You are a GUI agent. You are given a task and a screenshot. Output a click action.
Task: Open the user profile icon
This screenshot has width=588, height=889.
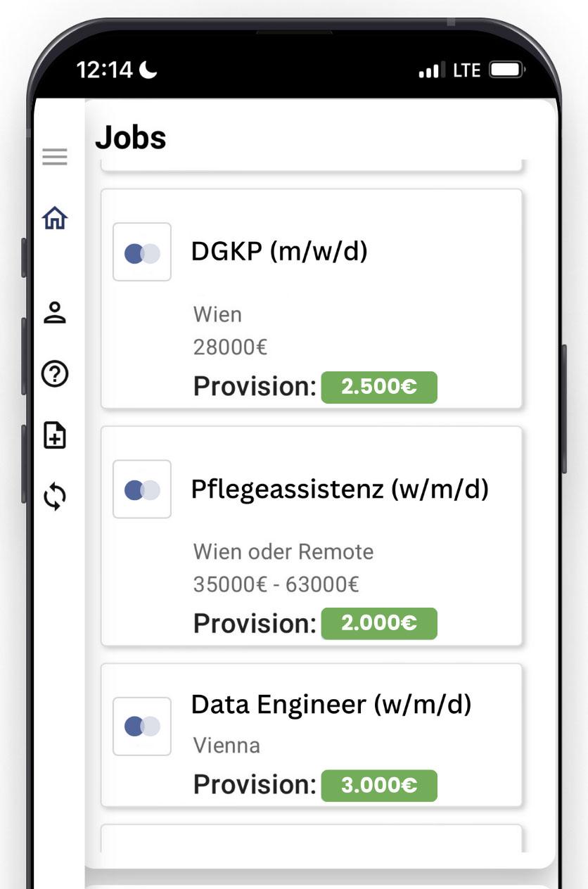(55, 312)
